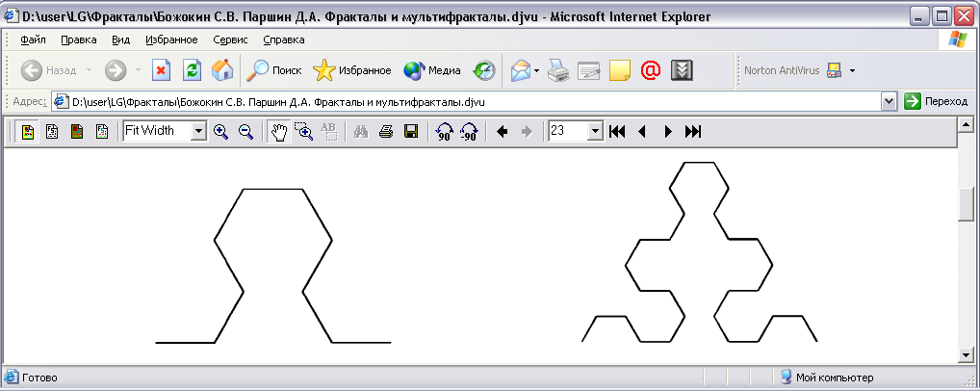Go to the previous page

click(x=642, y=131)
